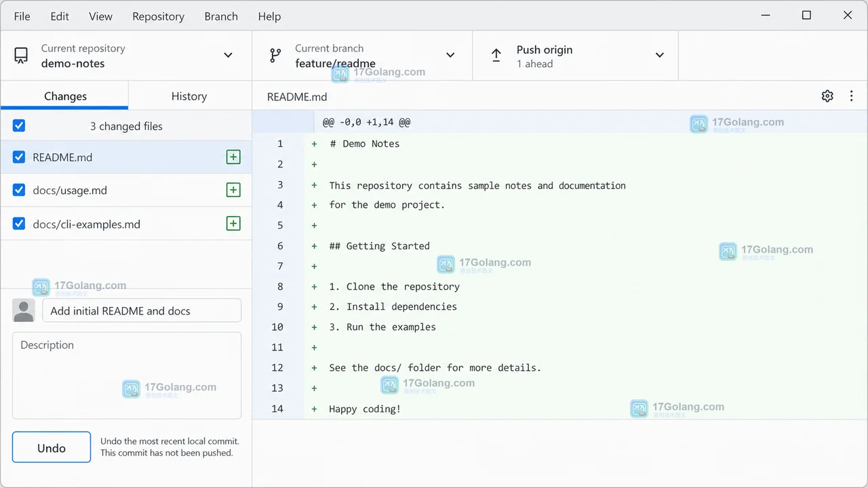
Task: Click line number 9 in the diff gutter
Action: tap(280, 306)
